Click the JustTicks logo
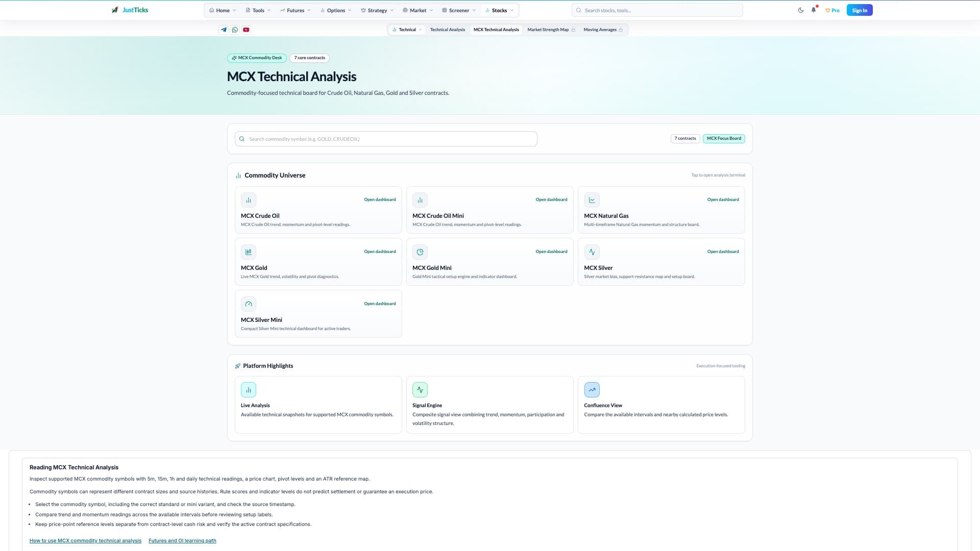Image resolution: width=980 pixels, height=551 pixels. [x=130, y=10]
